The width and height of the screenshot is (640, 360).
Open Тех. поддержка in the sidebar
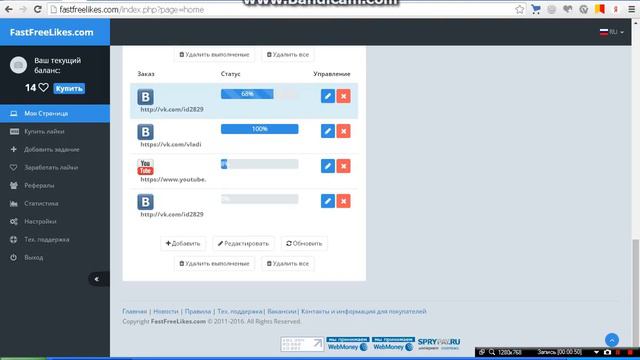pos(55,239)
